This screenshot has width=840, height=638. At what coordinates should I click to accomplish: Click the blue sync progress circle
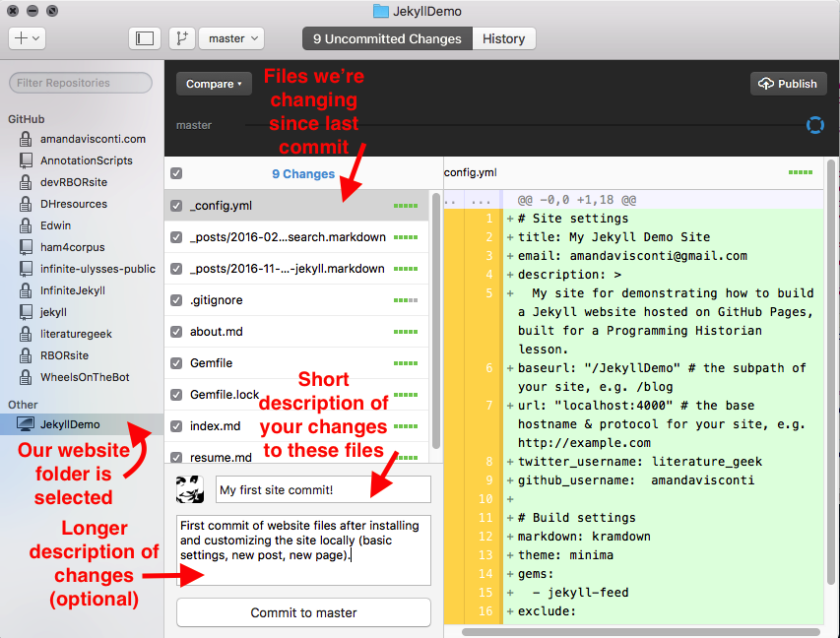click(815, 125)
